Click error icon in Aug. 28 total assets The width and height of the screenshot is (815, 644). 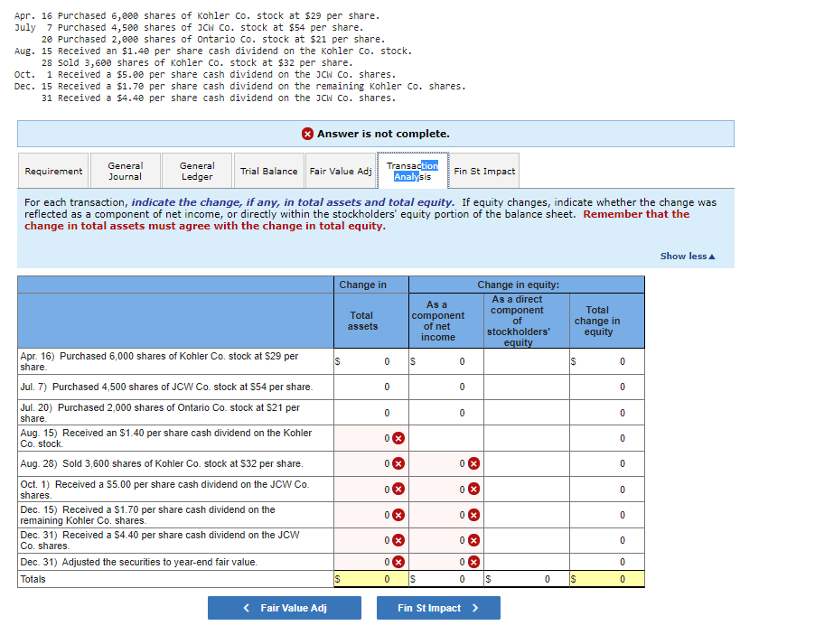(398, 463)
